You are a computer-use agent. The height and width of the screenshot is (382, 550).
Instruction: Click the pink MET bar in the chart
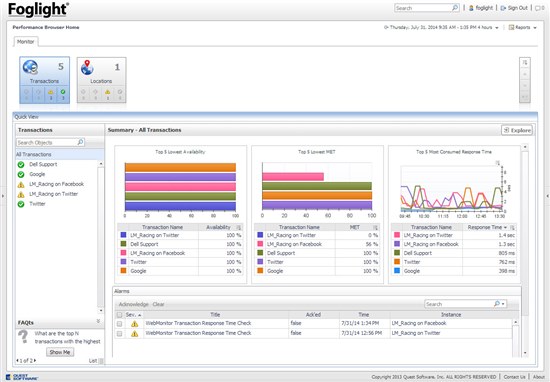[x=293, y=176]
